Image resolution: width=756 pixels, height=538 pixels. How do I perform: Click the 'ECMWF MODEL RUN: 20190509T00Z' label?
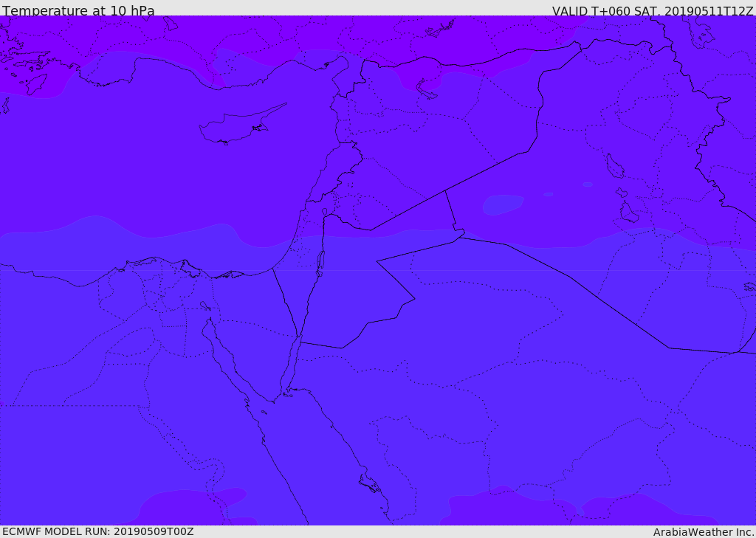98,531
